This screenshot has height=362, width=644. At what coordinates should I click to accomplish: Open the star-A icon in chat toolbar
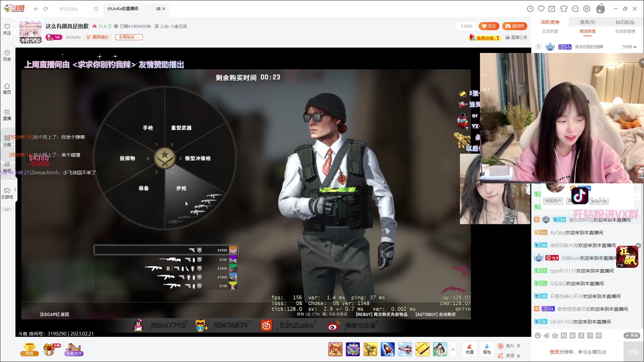(555, 336)
